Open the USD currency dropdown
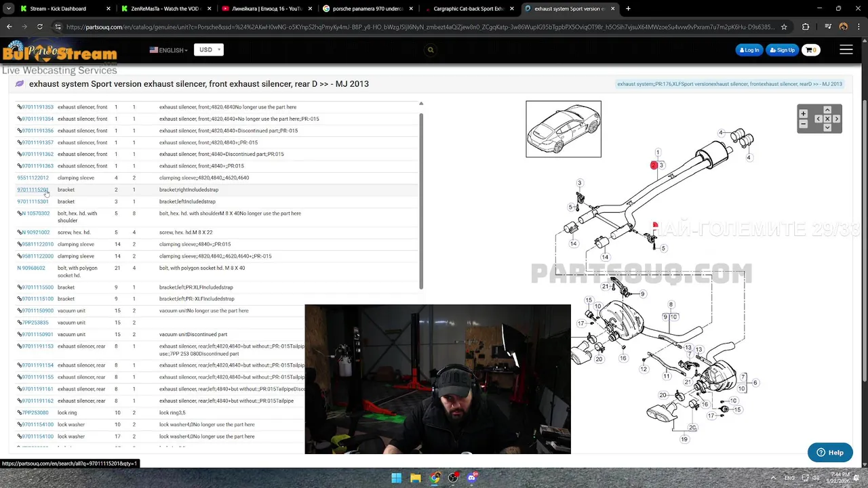 coord(208,49)
